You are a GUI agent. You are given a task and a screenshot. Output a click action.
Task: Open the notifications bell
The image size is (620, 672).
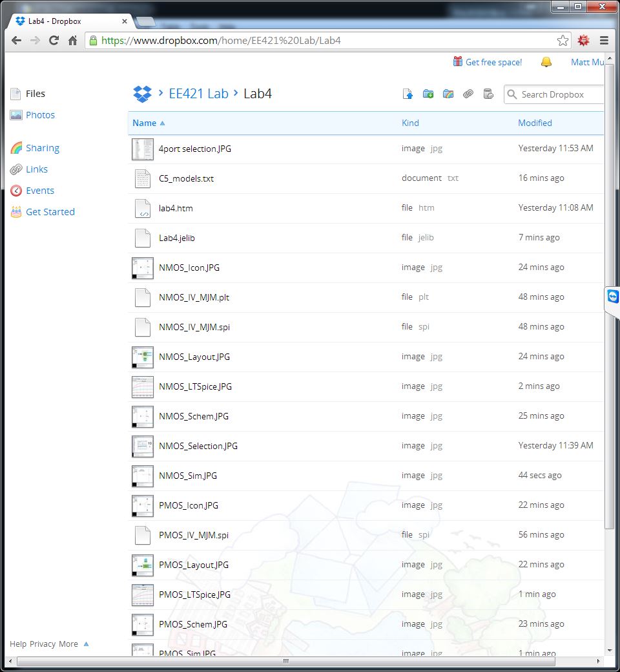546,62
